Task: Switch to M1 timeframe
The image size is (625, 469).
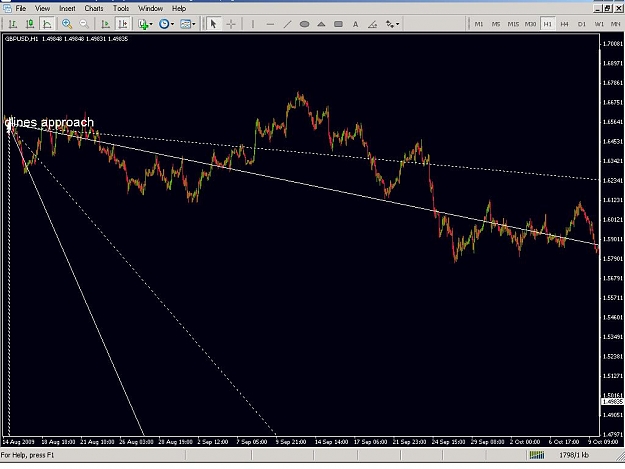Action: click(479, 24)
